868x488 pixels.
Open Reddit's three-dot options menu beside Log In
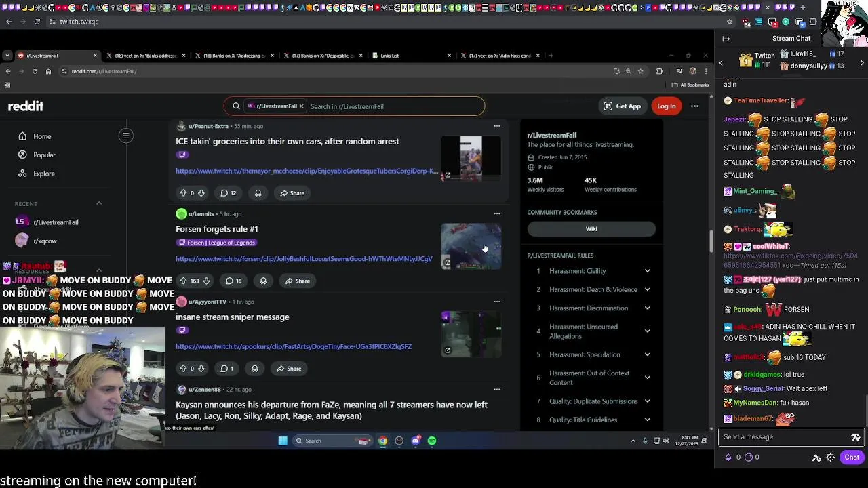coord(694,106)
